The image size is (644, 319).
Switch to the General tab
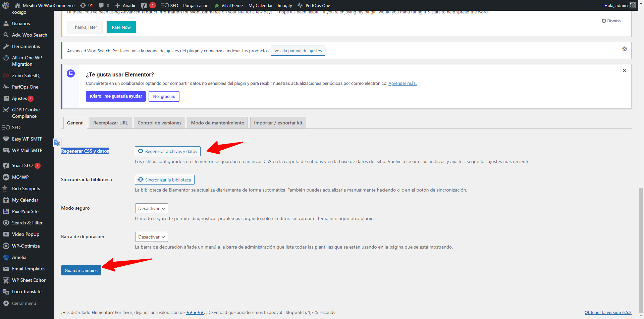[x=75, y=123]
